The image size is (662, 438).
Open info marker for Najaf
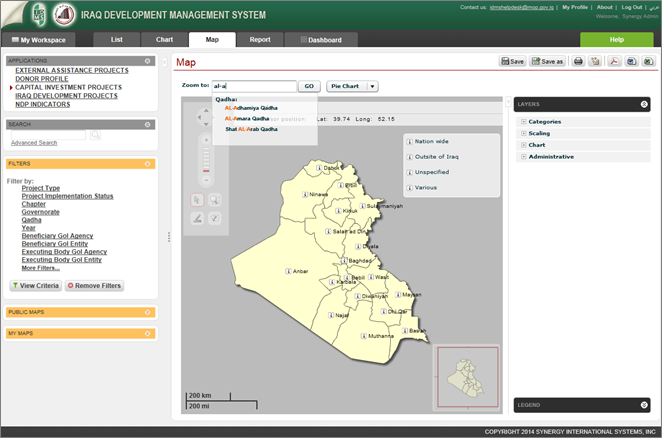(331, 315)
